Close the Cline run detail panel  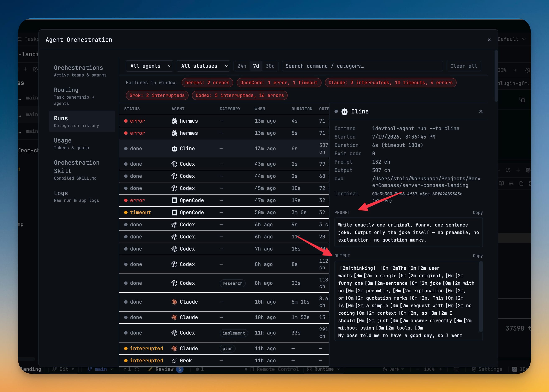tap(481, 111)
